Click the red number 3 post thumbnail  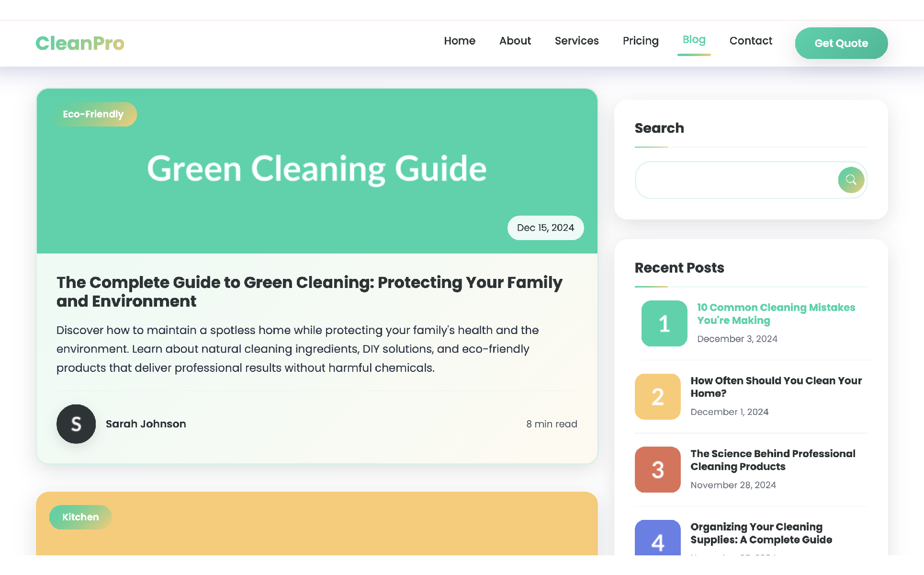coord(657,470)
